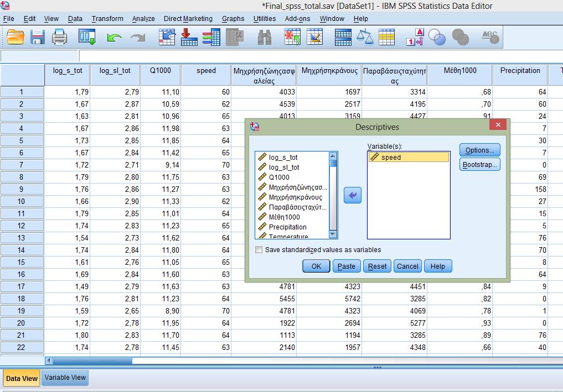Open Descriptives Options button

(480, 150)
